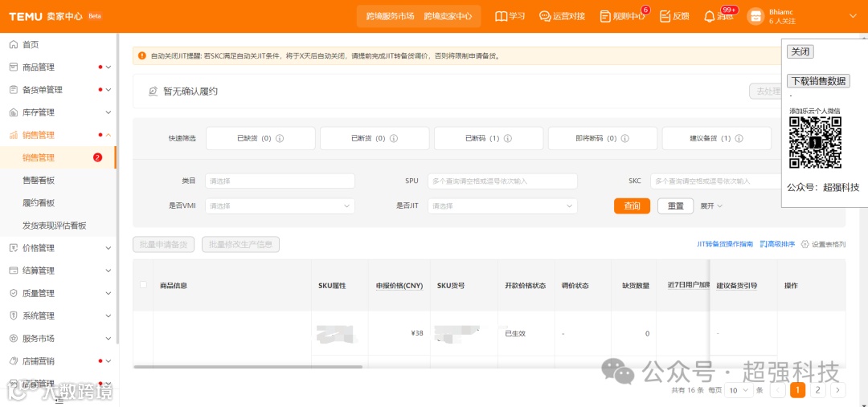Click the 重置 button
This screenshot has height=407, width=868.
click(x=676, y=206)
